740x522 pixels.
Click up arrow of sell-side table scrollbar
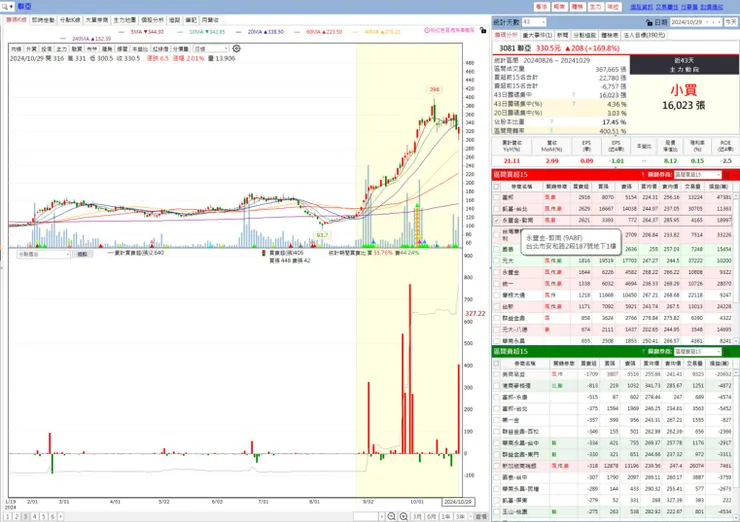735,373
